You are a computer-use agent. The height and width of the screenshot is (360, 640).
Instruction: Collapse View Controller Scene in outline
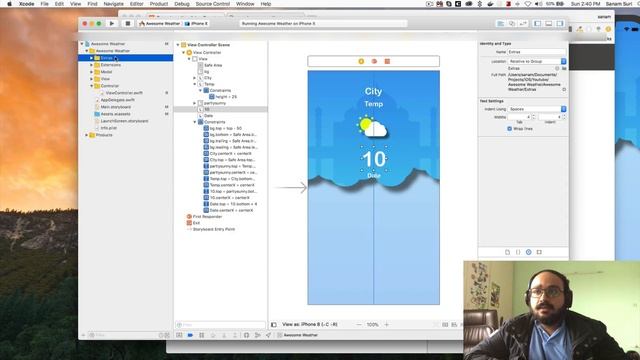pos(178,45)
